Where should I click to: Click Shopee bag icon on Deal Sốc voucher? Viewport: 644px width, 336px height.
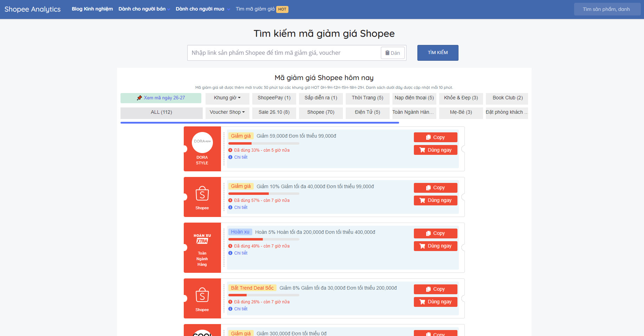[202, 295]
